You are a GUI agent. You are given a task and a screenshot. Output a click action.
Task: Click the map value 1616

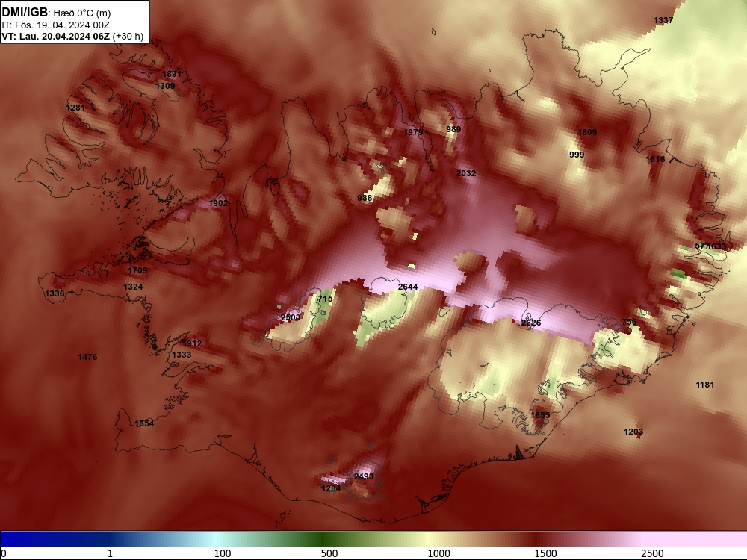[655, 159]
